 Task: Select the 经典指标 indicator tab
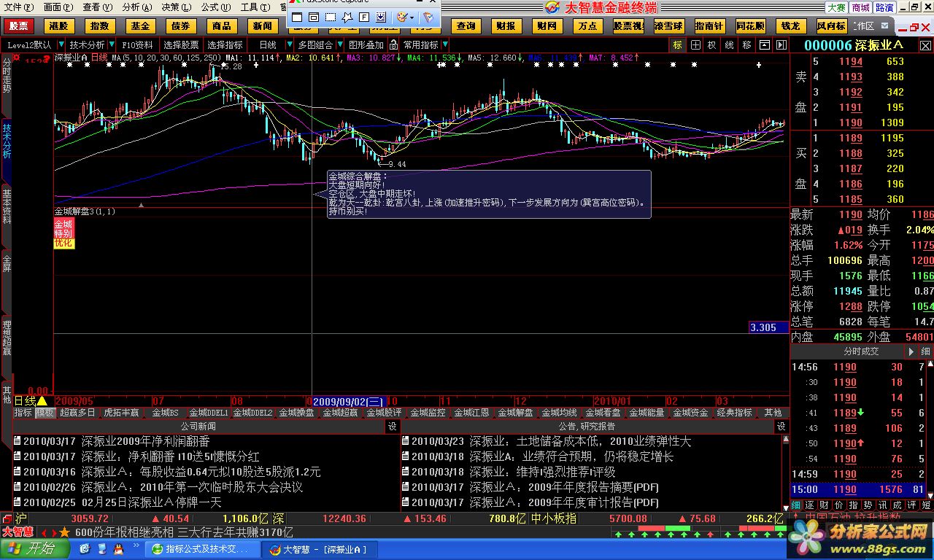(734, 413)
